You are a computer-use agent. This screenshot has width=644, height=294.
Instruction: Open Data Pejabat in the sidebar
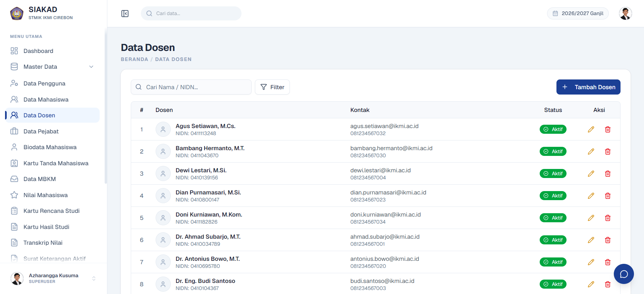click(x=52, y=131)
